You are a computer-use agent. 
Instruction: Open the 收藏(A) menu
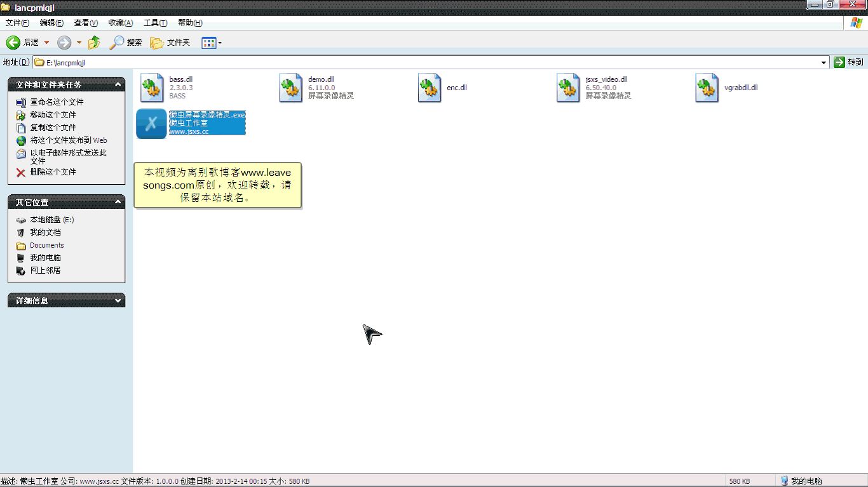click(x=121, y=23)
